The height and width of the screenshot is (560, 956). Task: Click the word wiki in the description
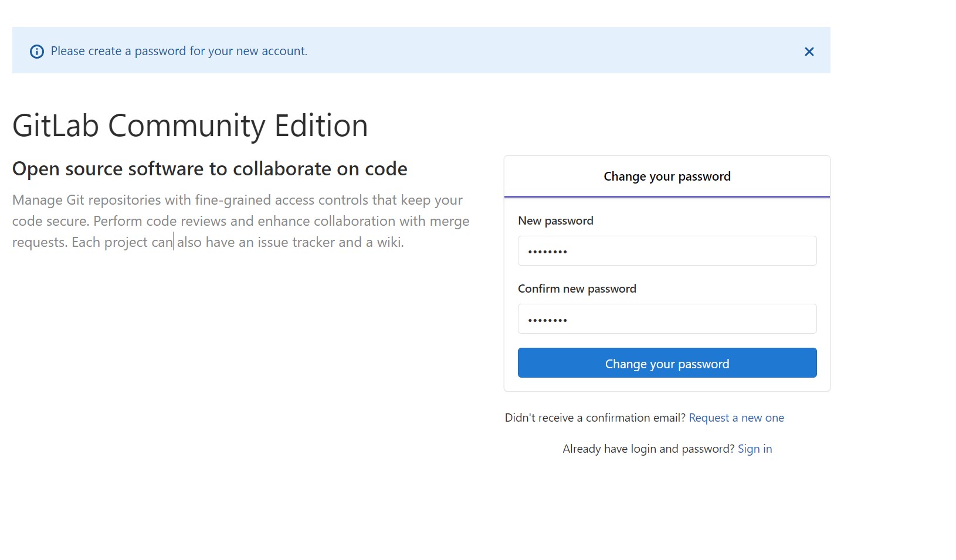point(389,242)
